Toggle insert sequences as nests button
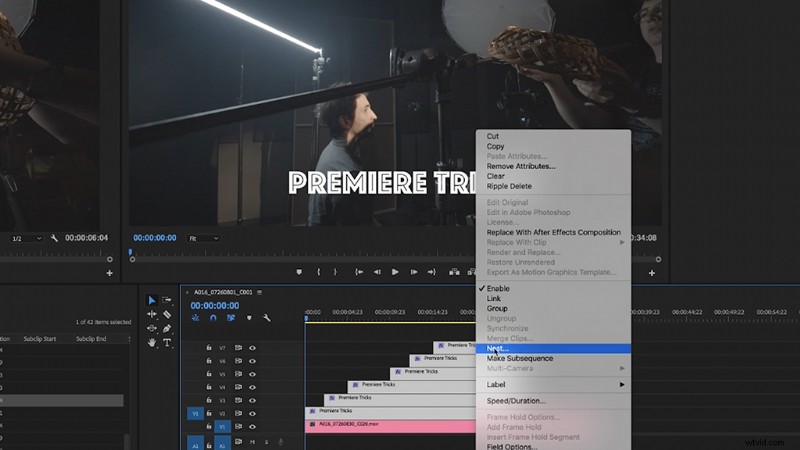This screenshot has width=800, height=450. [x=195, y=318]
